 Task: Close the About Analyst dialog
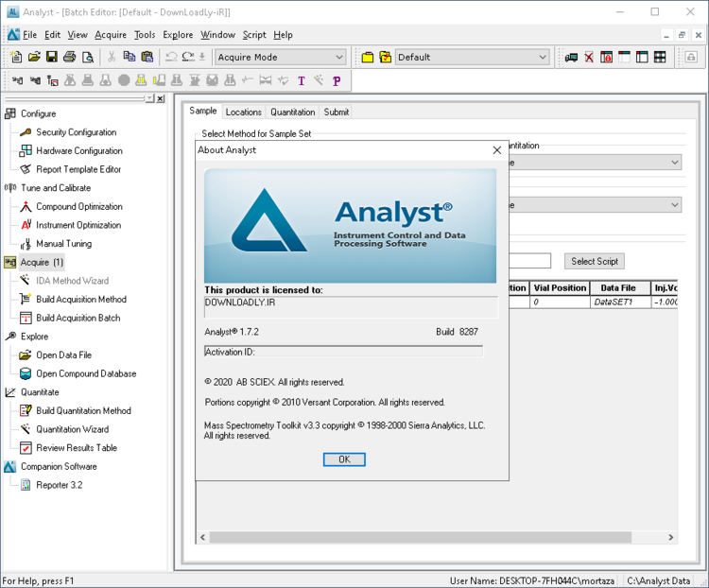click(x=496, y=150)
